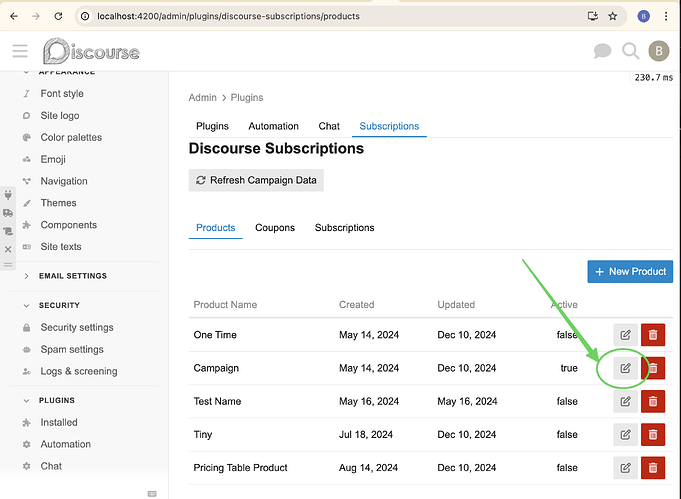Open the Chrome profile avatar
The image size is (681, 499).
coord(643,16)
